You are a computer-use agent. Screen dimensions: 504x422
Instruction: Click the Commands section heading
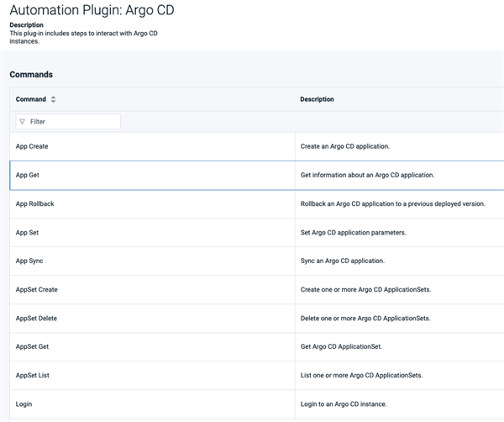pos(31,75)
